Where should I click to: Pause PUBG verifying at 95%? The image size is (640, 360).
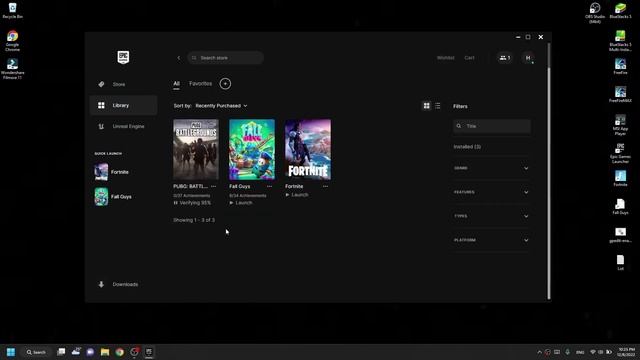(x=192, y=203)
